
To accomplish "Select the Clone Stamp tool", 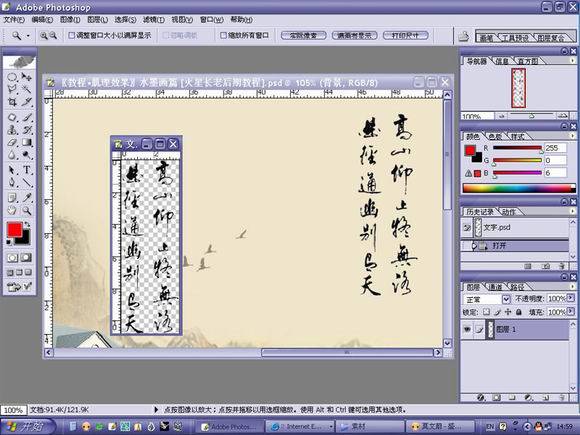I will [12, 130].
